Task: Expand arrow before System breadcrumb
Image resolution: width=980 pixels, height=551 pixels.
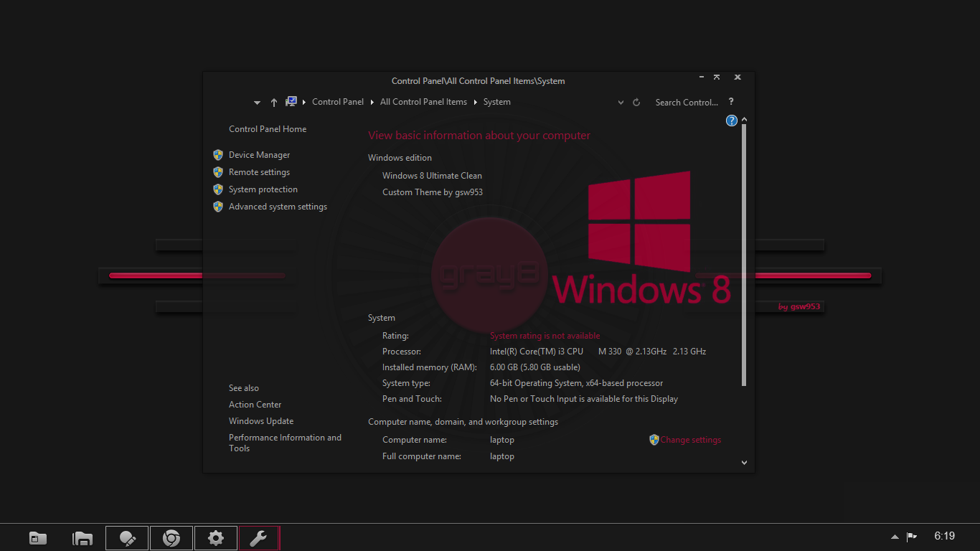Action: [475, 102]
